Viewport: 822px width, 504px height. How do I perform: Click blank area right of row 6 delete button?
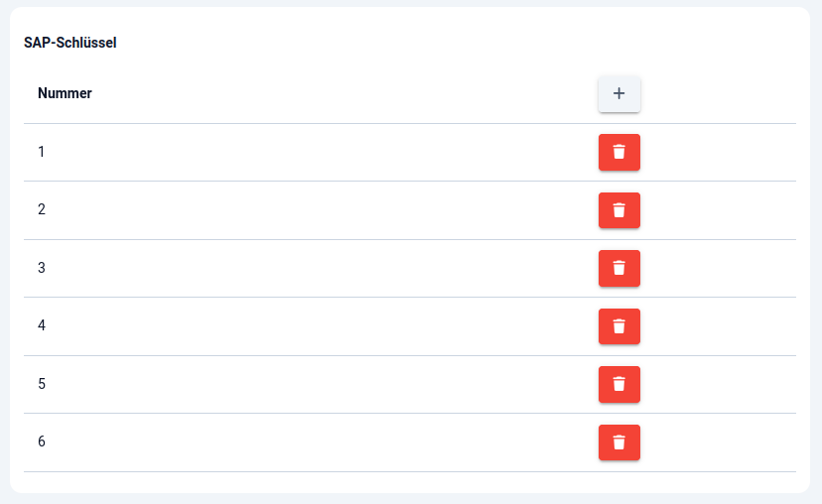click(x=720, y=442)
